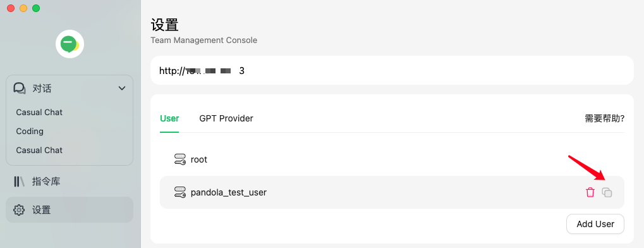Image resolution: width=644 pixels, height=248 pixels.
Task: Click the key icon next to pandola_test_user
Action: pos(180,192)
